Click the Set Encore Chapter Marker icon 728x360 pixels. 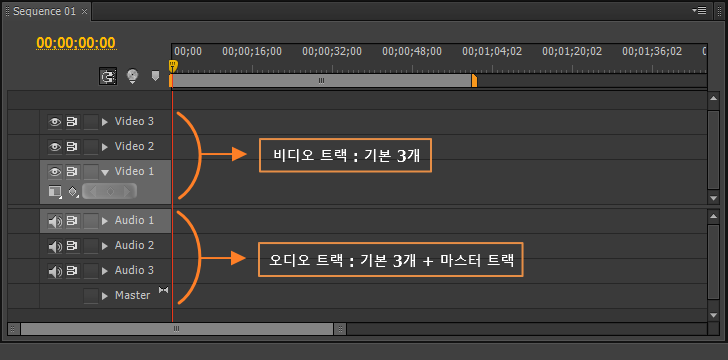click(133, 77)
